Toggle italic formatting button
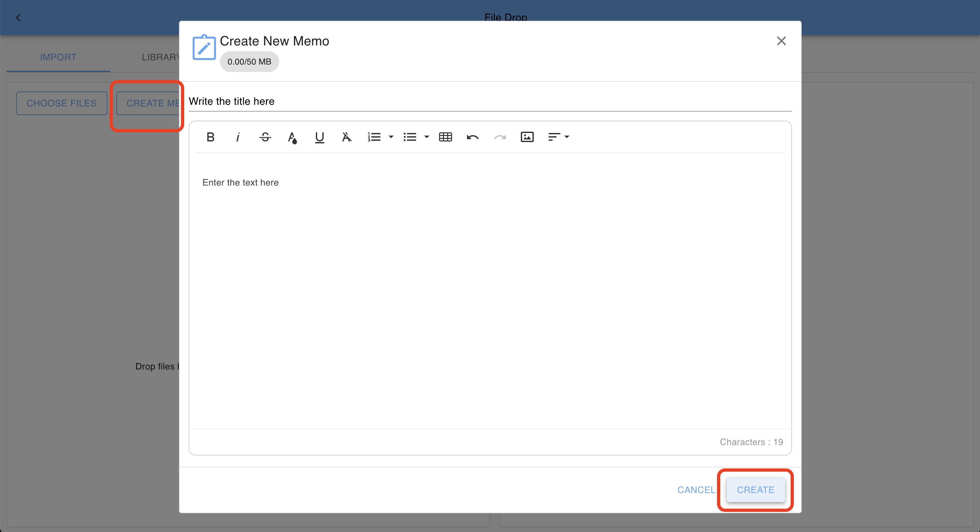 (238, 137)
